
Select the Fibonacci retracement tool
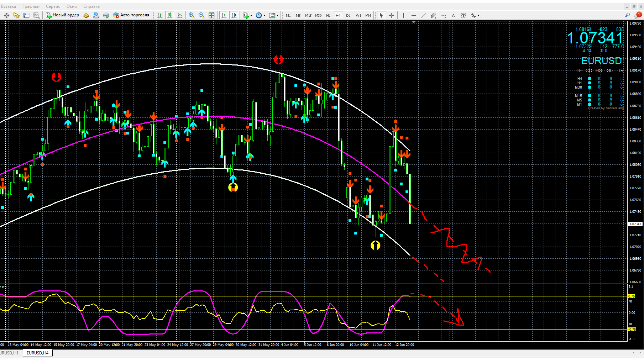tap(443, 15)
